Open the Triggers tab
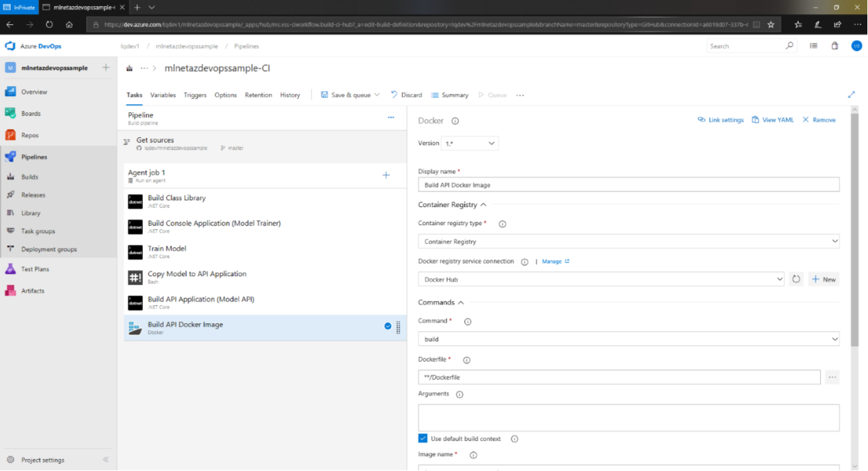This screenshot has height=471, width=868. point(195,95)
